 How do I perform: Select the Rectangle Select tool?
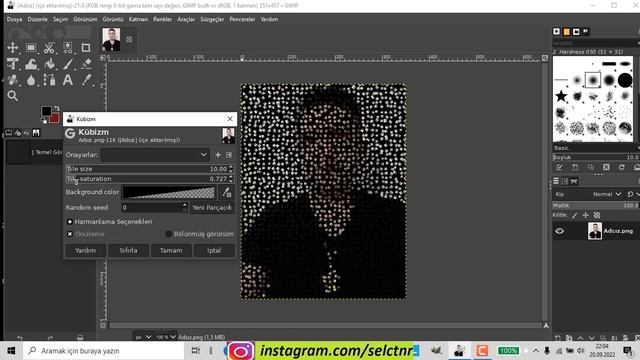click(31, 48)
